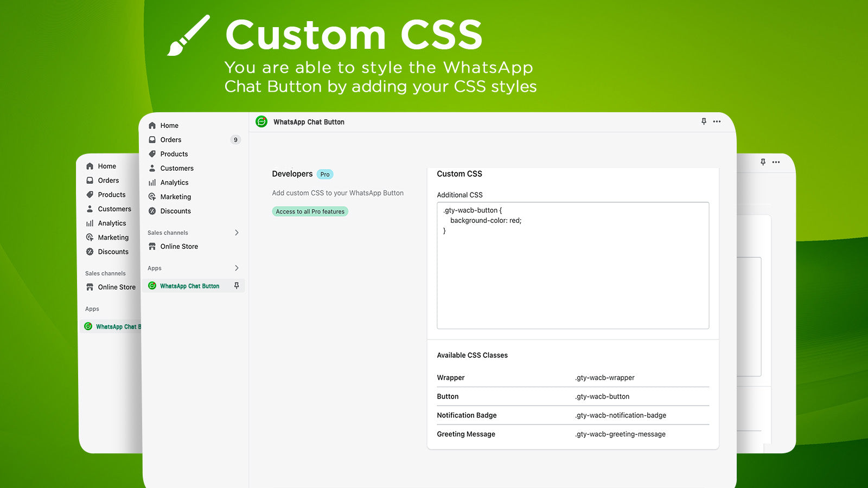
Task: Open Online Store via the storefront icon
Action: pyautogui.click(x=152, y=246)
